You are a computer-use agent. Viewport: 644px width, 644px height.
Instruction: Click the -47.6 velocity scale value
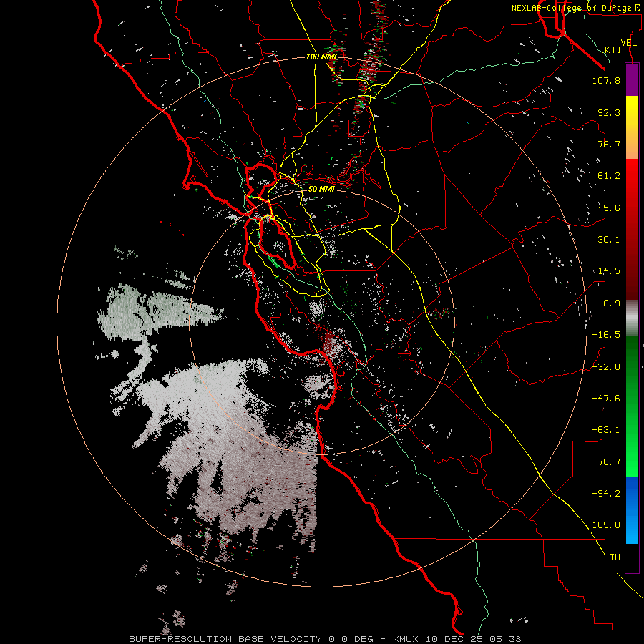point(606,399)
